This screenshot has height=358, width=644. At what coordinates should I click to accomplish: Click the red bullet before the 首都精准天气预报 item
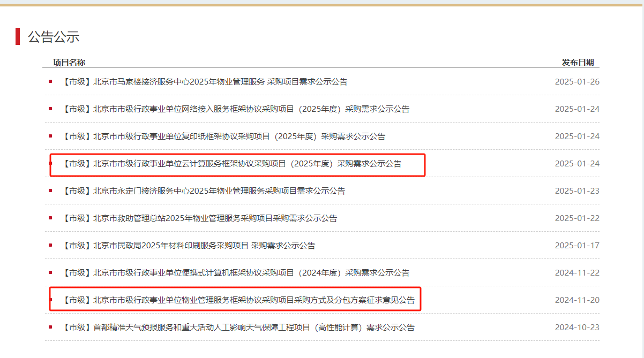click(50, 327)
